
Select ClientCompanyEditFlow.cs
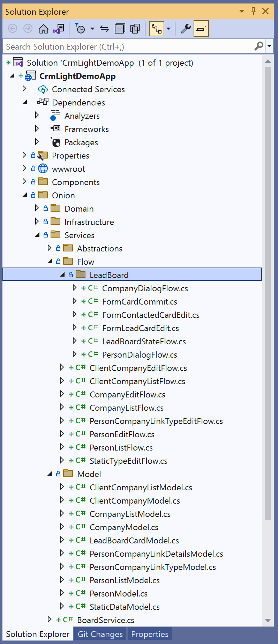point(138,368)
